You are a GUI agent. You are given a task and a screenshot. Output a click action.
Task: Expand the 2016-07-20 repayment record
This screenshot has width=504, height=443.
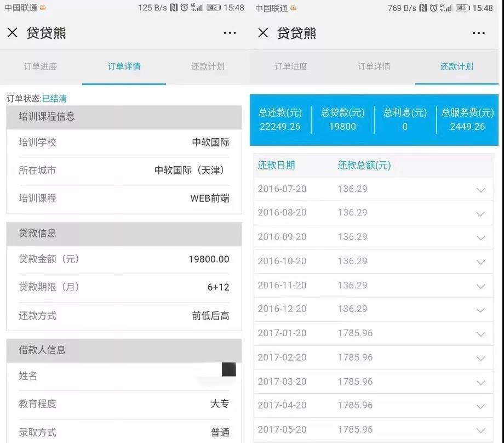click(x=480, y=189)
